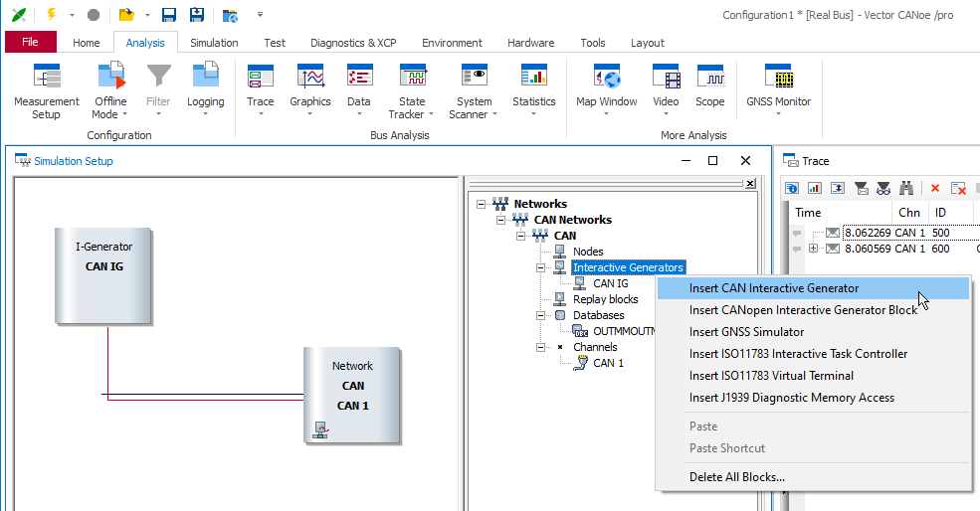Expand the Logging dropdown arrow

pos(206,114)
